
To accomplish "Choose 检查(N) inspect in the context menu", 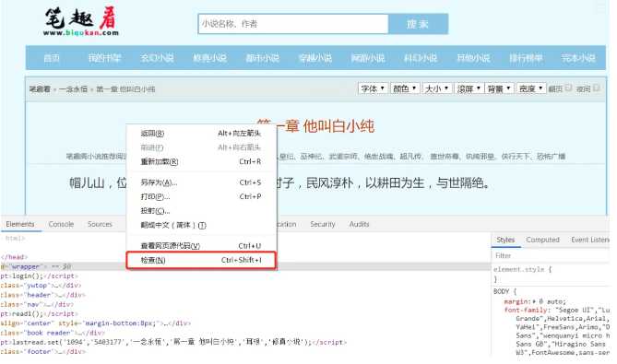I will tap(201, 260).
